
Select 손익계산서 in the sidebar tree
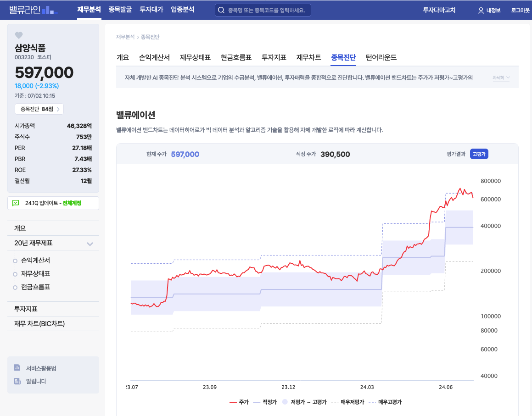click(36, 261)
